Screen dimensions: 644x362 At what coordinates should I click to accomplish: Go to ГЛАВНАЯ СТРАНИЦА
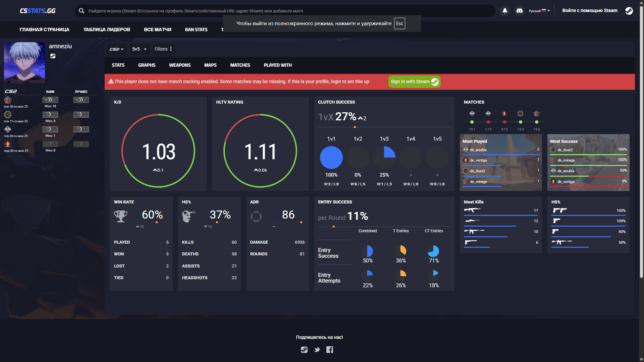point(45,29)
